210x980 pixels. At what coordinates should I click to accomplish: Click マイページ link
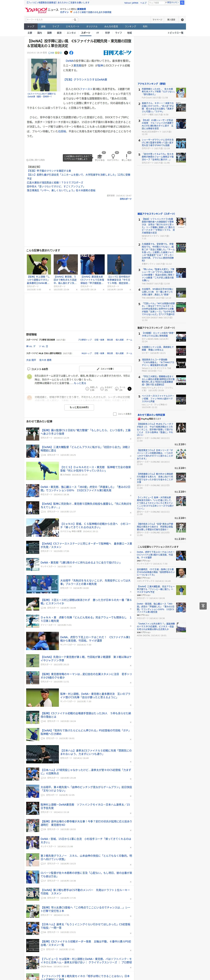click(157, 20)
